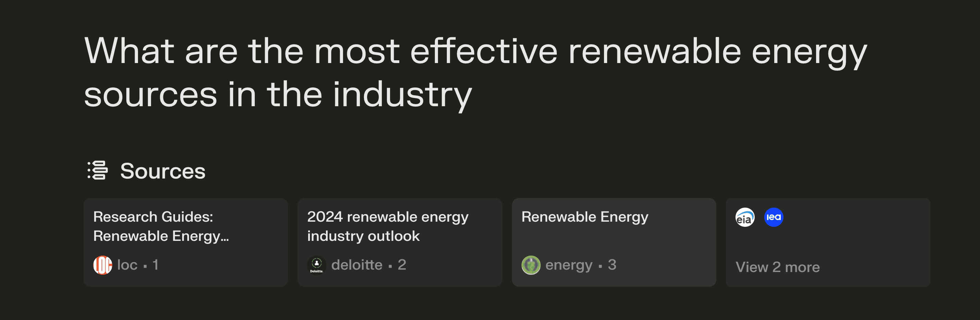Viewport: 980px width, 320px height.
Task: Open the Renewable Energy source card
Action: pyautogui.click(x=614, y=242)
